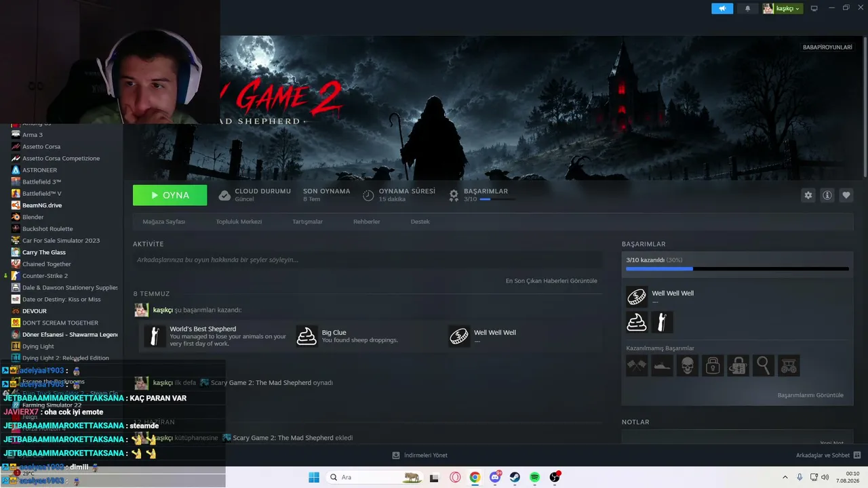
Task: Click the locked carriage achievement
Action: click(x=789, y=365)
